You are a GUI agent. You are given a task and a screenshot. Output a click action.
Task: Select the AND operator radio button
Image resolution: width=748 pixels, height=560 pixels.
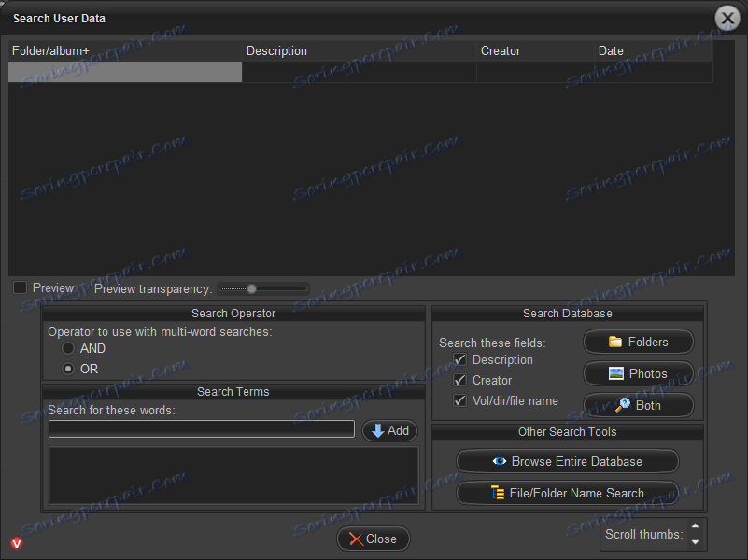click(x=68, y=348)
